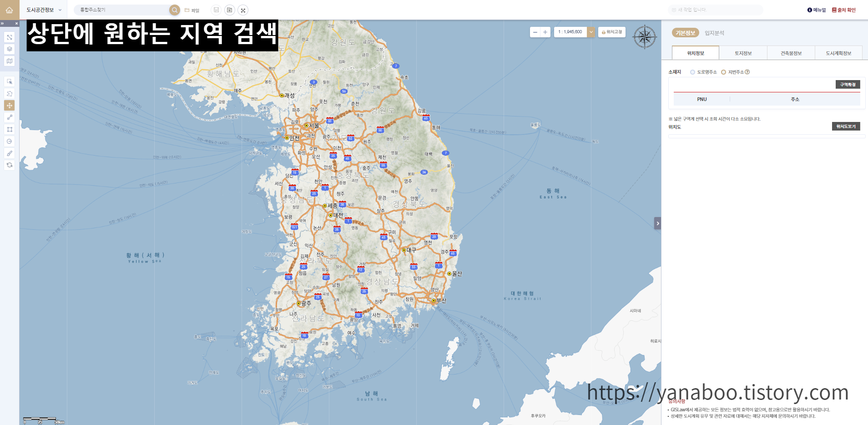The height and width of the screenshot is (425, 868).
Task: Activate the pan move tool
Action: tap(10, 105)
